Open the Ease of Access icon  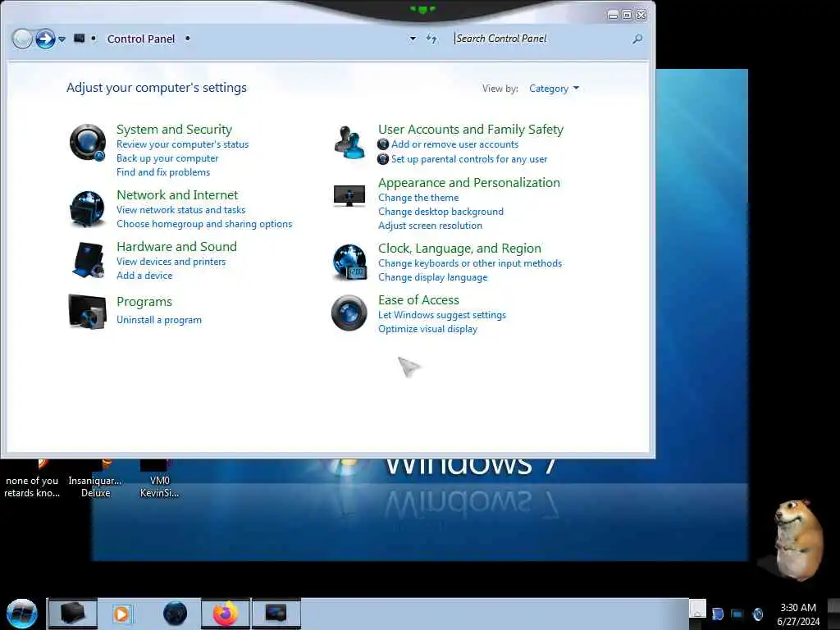[x=349, y=313]
